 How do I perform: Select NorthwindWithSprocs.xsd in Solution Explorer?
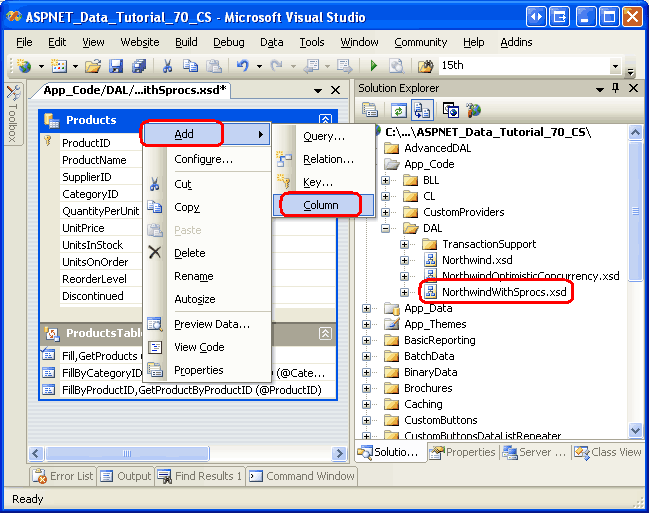click(x=504, y=292)
